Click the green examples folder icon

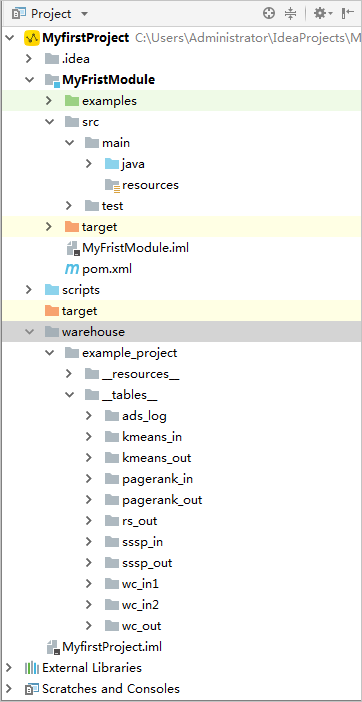(72, 101)
